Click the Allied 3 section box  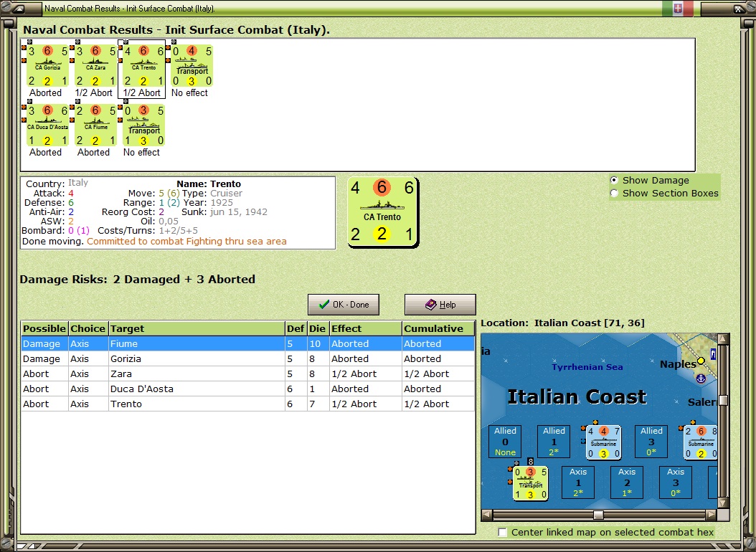point(651,441)
